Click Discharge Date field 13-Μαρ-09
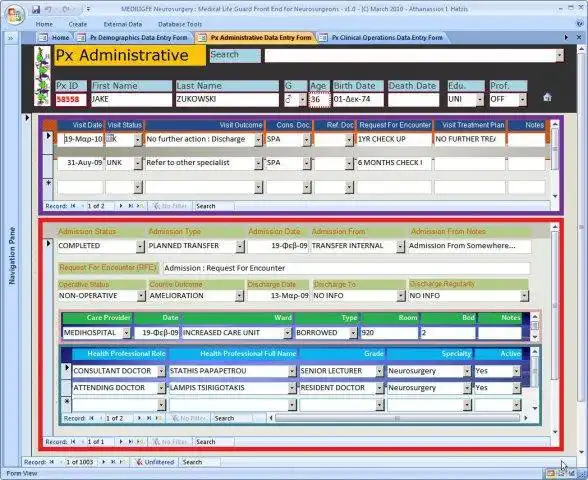 point(278,296)
